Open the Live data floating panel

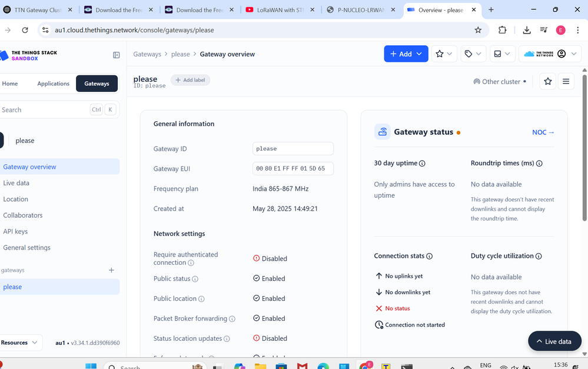point(554,341)
